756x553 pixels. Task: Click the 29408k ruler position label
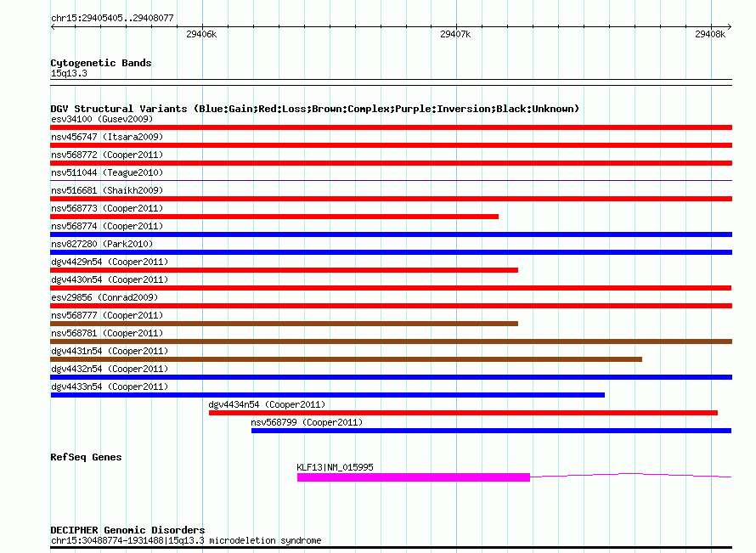click(710, 34)
